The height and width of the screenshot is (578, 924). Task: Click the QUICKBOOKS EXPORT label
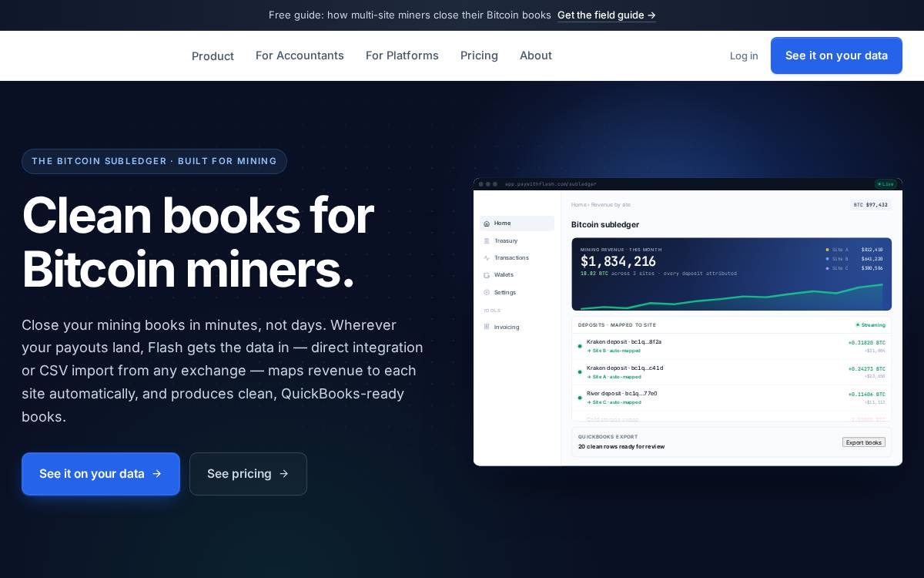click(608, 437)
